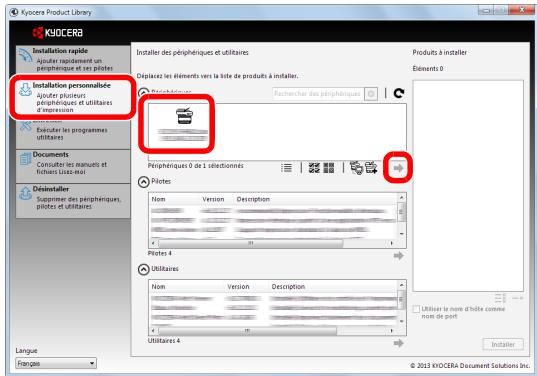Move selected Pilotes to install list

[398, 255]
